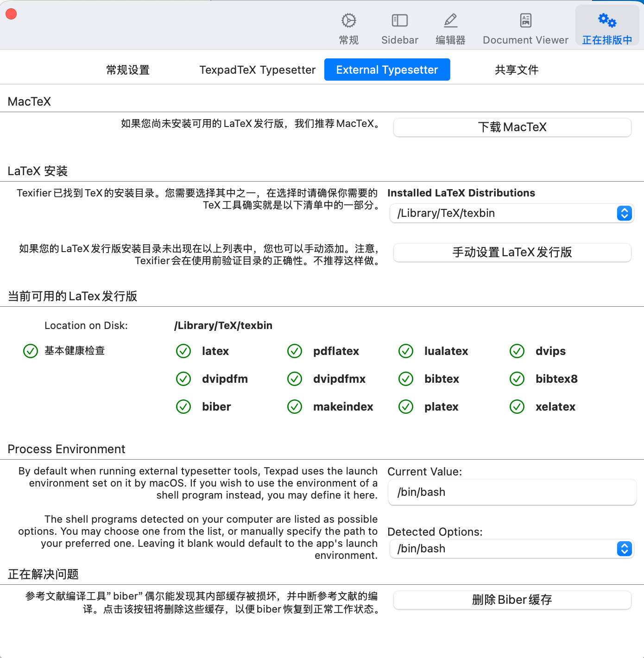Open the Installed LaTeX Distributions dropdown

(511, 213)
